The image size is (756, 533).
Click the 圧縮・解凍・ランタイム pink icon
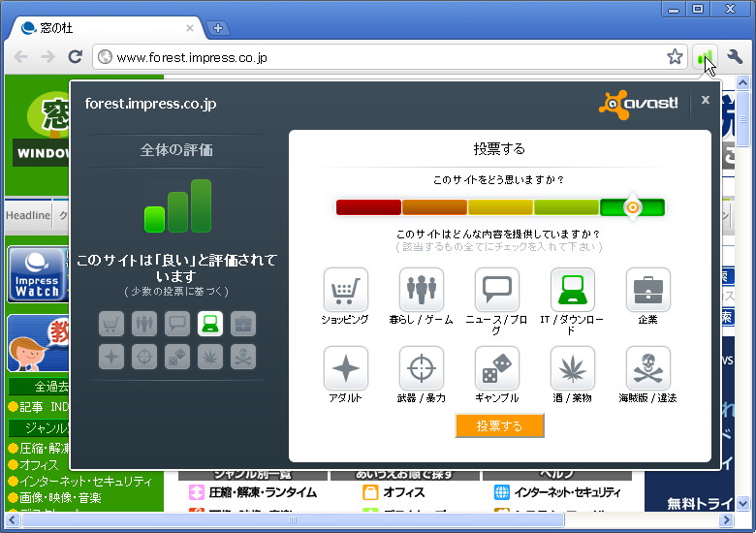point(196,492)
